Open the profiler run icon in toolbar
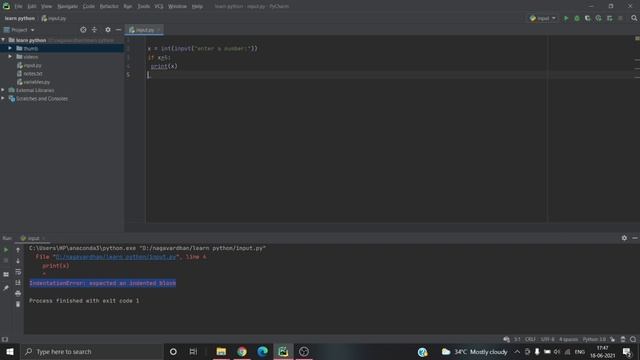This screenshot has height=360, width=640. click(x=598, y=18)
